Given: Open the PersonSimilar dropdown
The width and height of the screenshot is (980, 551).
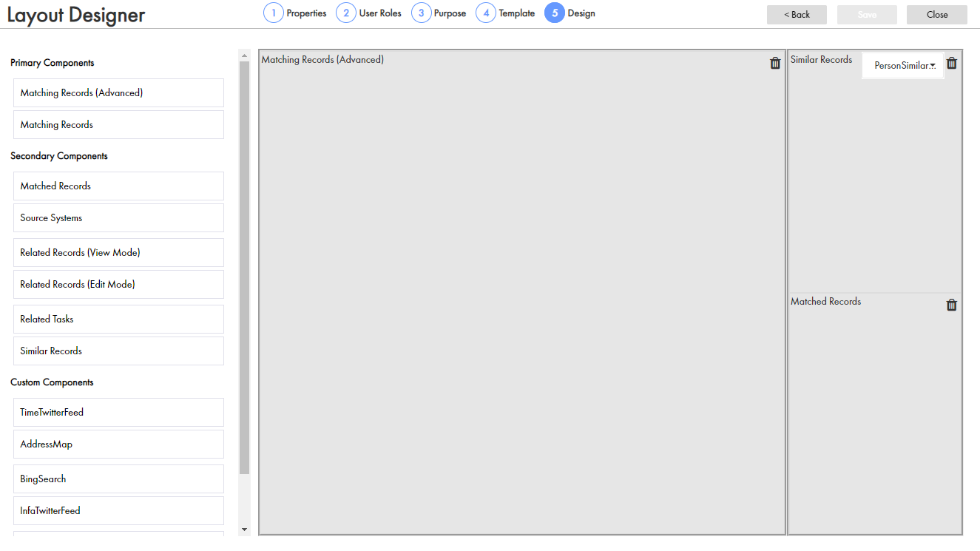Looking at the screenshot, I should pyautogui.click(x=903, y=66).
